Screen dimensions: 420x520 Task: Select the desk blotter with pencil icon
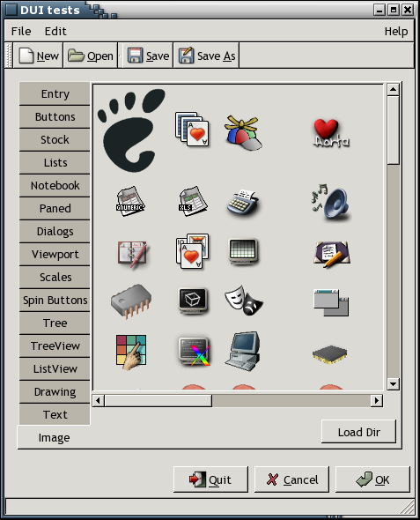pos(332,255)
